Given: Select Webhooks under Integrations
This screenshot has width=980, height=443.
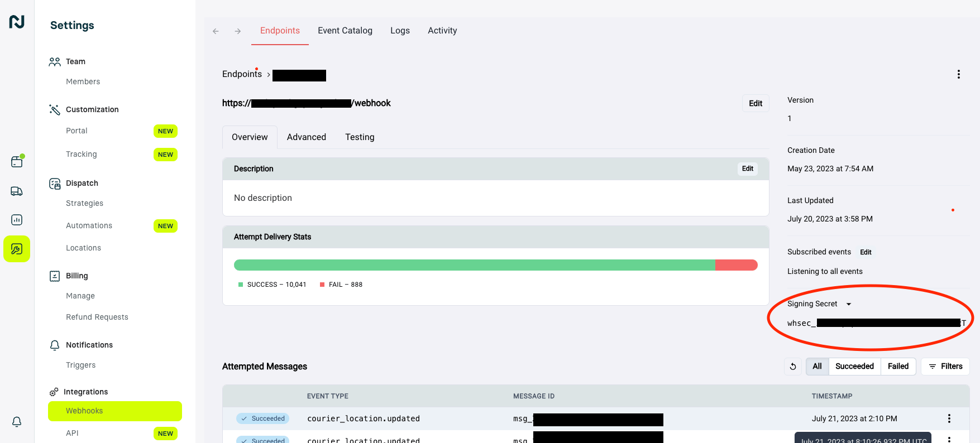Looking at the screenshot, I should (115, 411).
